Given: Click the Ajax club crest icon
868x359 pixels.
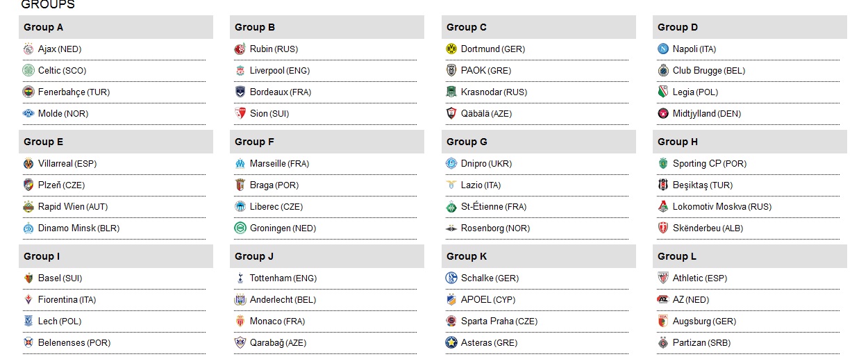Looking at the screenshot, I should pyautogui.click(x=28, y=49).
